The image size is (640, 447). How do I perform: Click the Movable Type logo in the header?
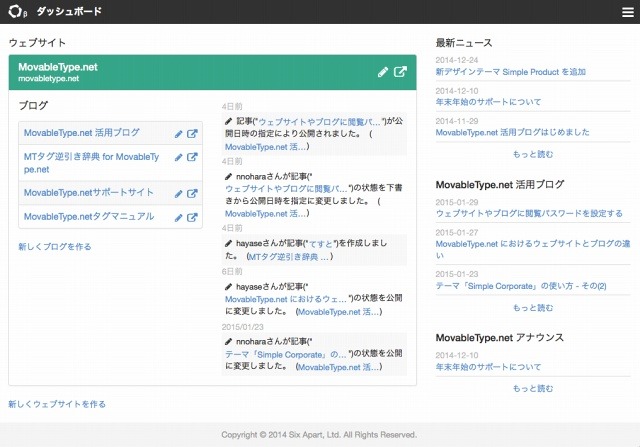tap(18, 11)
